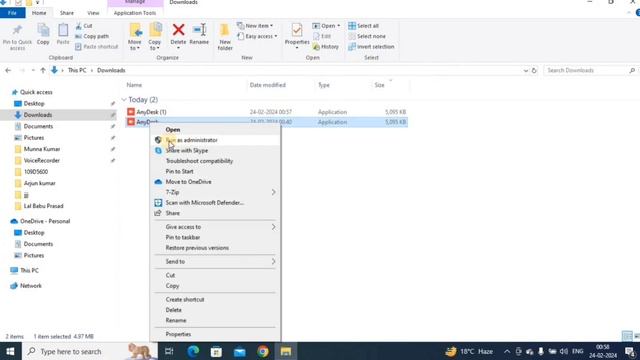Click Select all in the ribbon
This screenshot has width=640, height=360.
tap(364, 26)
